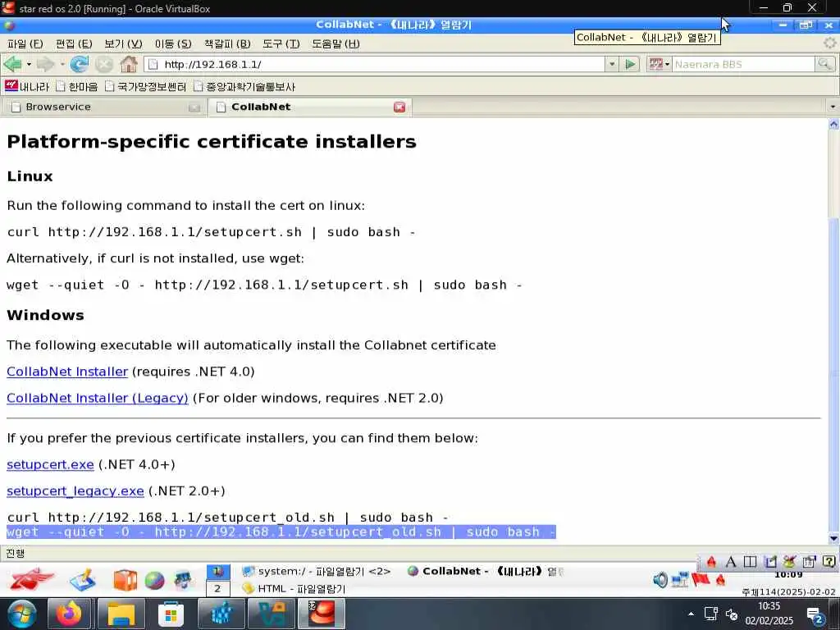Viewport: 840px width, 630px height.
Task: Click the forward navigation arrow
Action: (x=46, y=64)
